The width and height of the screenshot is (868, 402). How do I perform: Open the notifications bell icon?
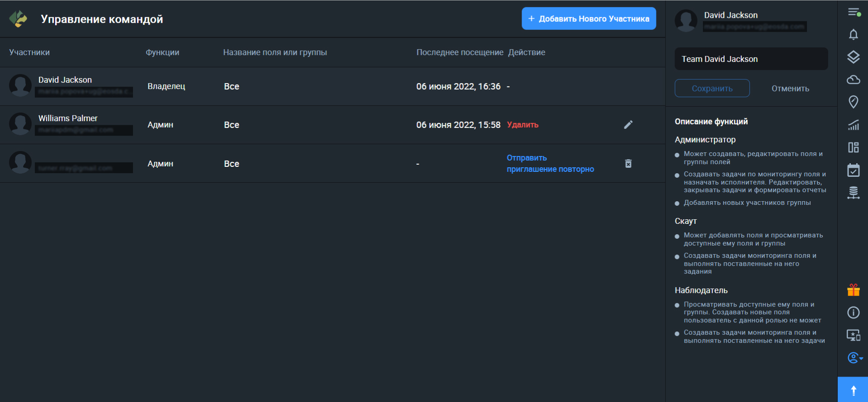pyautogui.click(x=853, y=34)
